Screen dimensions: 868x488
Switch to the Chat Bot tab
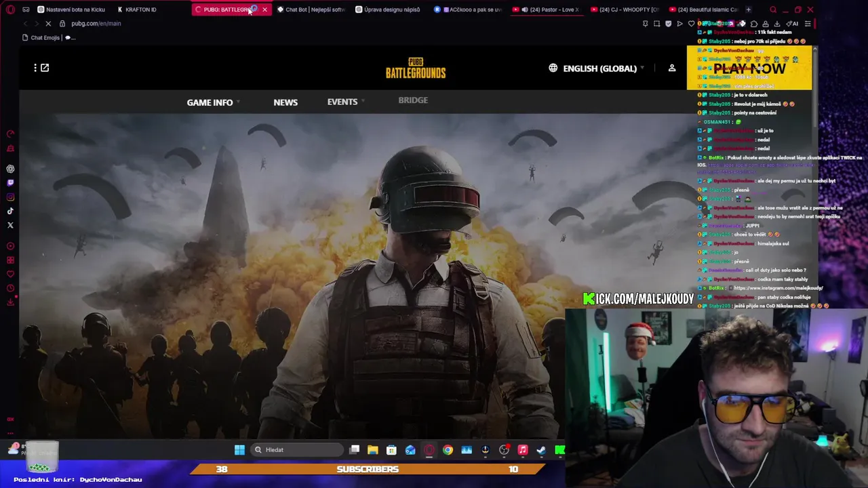pos(311,9)
